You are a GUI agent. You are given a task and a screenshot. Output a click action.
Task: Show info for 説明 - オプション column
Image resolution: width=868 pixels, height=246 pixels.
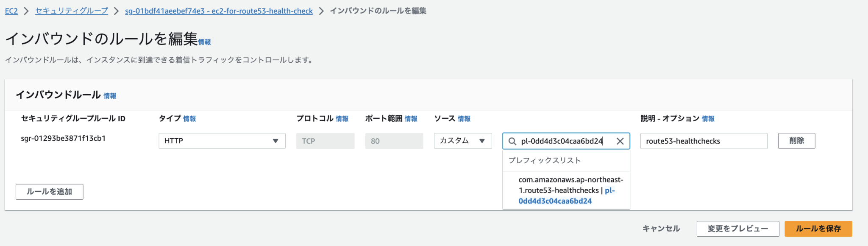click(x=708, y=119)
